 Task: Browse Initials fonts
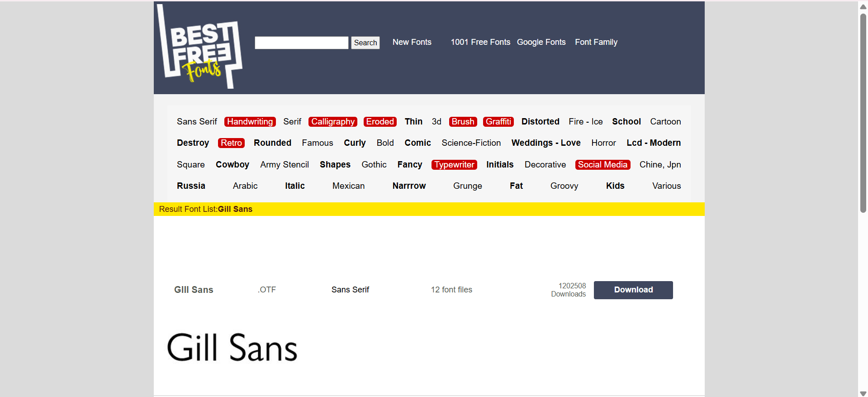pyautogui.click(x=500, y=165)
